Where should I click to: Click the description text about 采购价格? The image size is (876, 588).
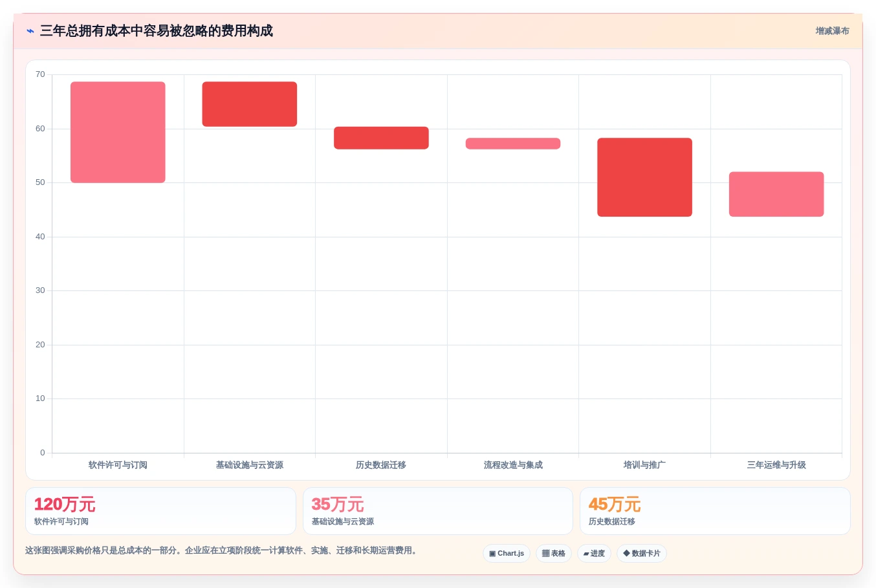223,550
